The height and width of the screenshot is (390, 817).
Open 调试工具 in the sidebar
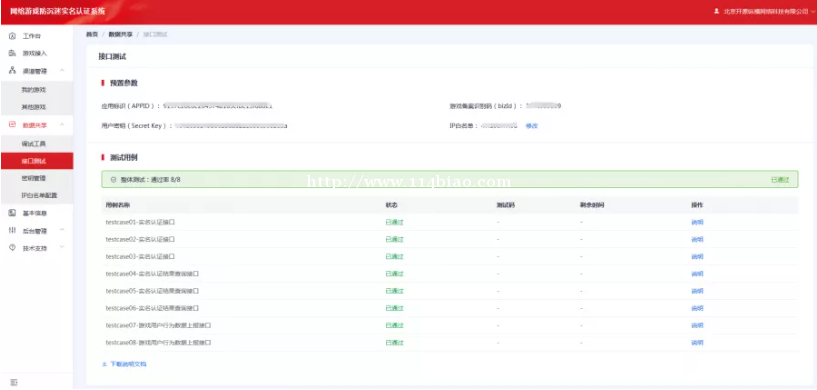click(33, 143)
